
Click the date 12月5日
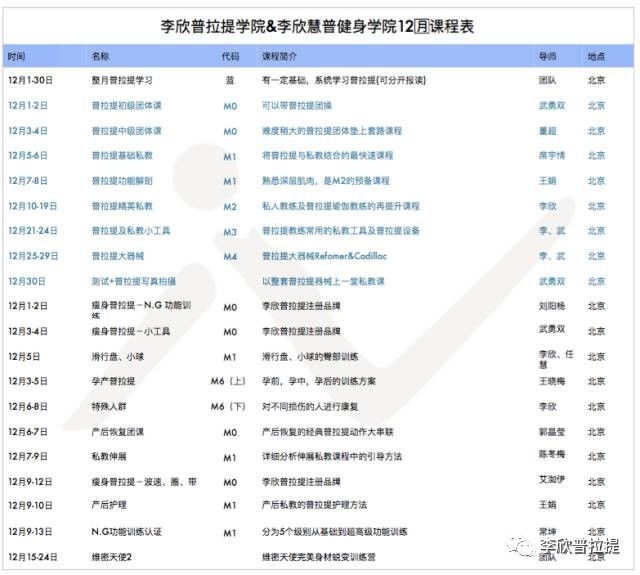pos(24,356)
